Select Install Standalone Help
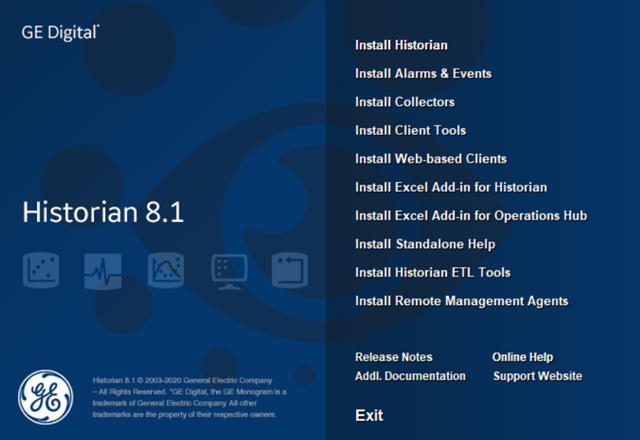Screen dimensions: 640x440 425,244
